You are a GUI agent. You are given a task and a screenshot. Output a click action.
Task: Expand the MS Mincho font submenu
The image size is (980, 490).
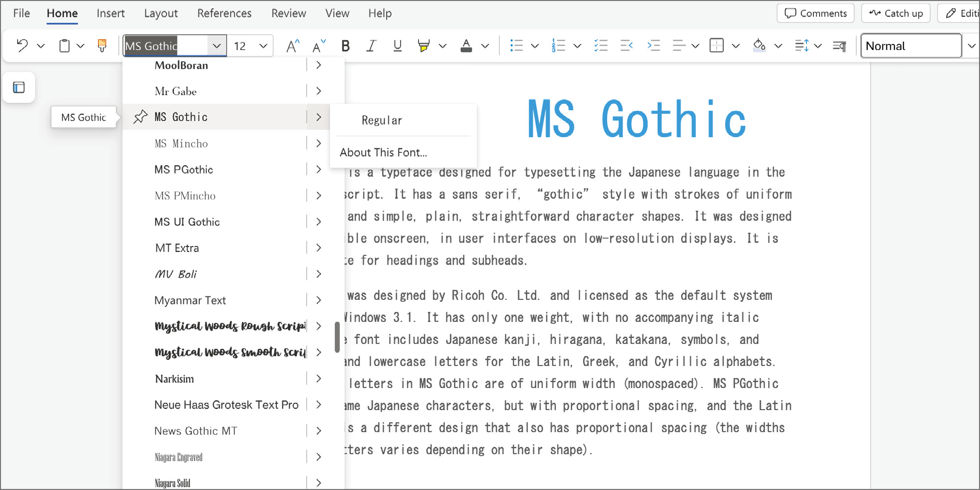pyautogui.click(x=318, y=143)
